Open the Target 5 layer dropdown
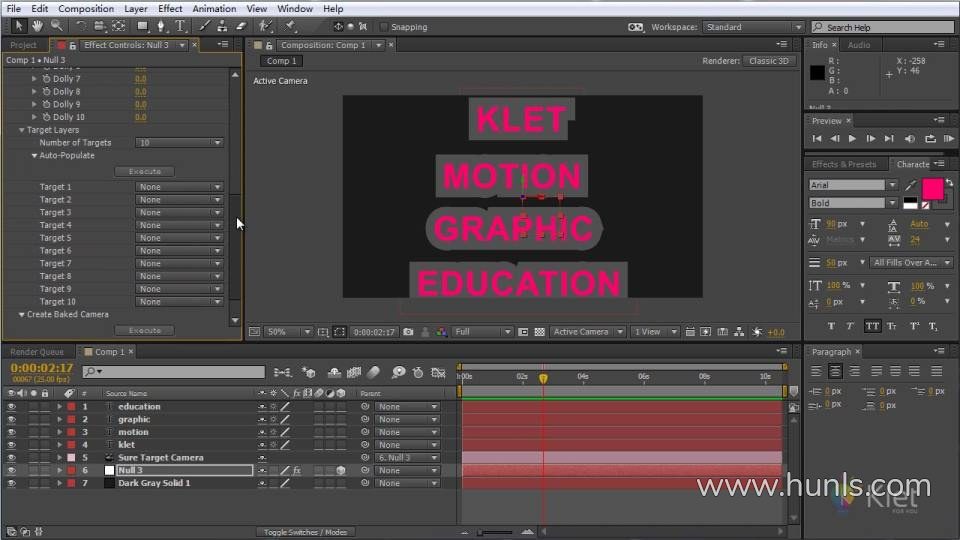 (179, 238)
